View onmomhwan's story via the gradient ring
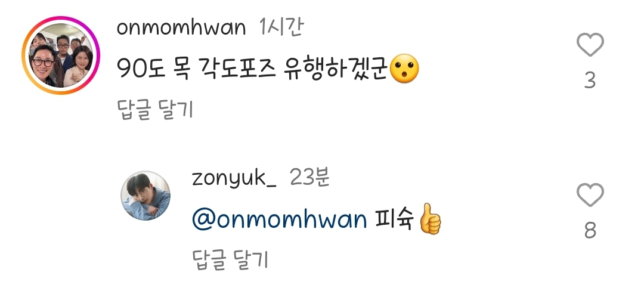Screen dimensions: 644x294 (x=61, y=55)
